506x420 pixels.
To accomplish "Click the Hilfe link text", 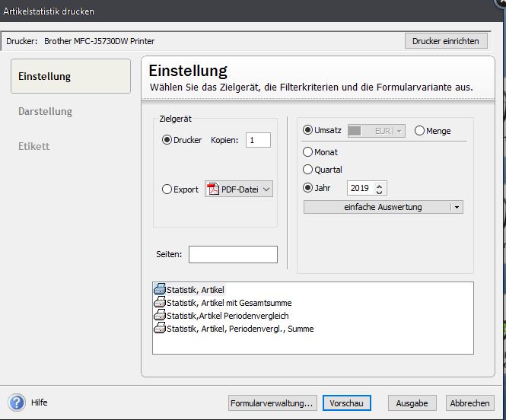I will 39,402.
